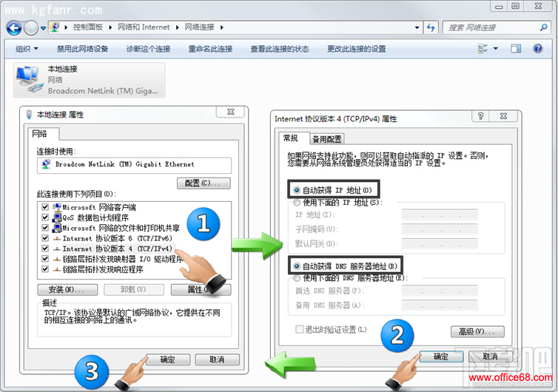The width and height of the screenshot is (558, 392).
Task: Toggle Internet 协议版本 4 (TCP/IPv4) checkbox
Action: click(x=45, y=249)
